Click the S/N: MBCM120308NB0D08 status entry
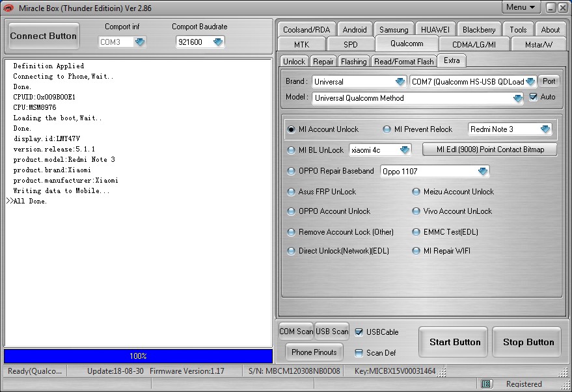 294,371
